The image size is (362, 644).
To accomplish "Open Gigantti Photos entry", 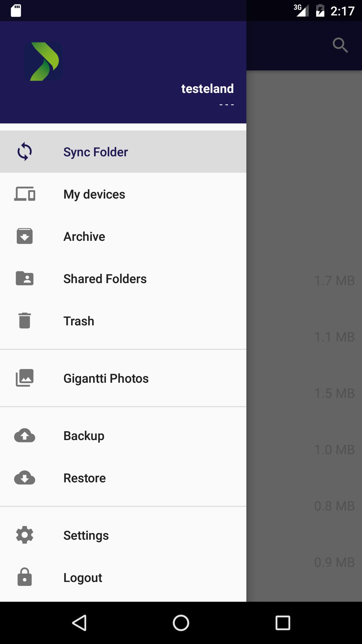I will pos(106,378).
